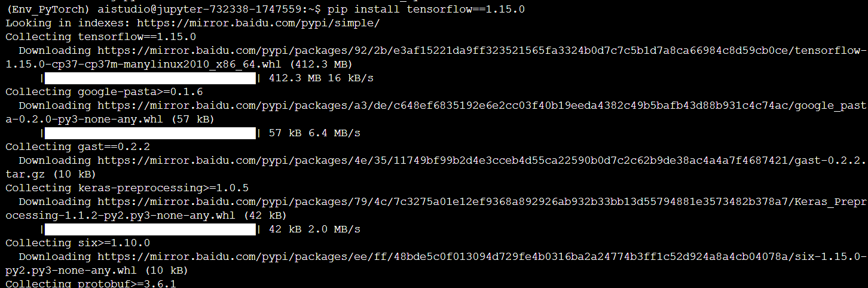Click the '6.4 MB/s' download speed text
Screen dimensions: 868x288
coord(334,133)
